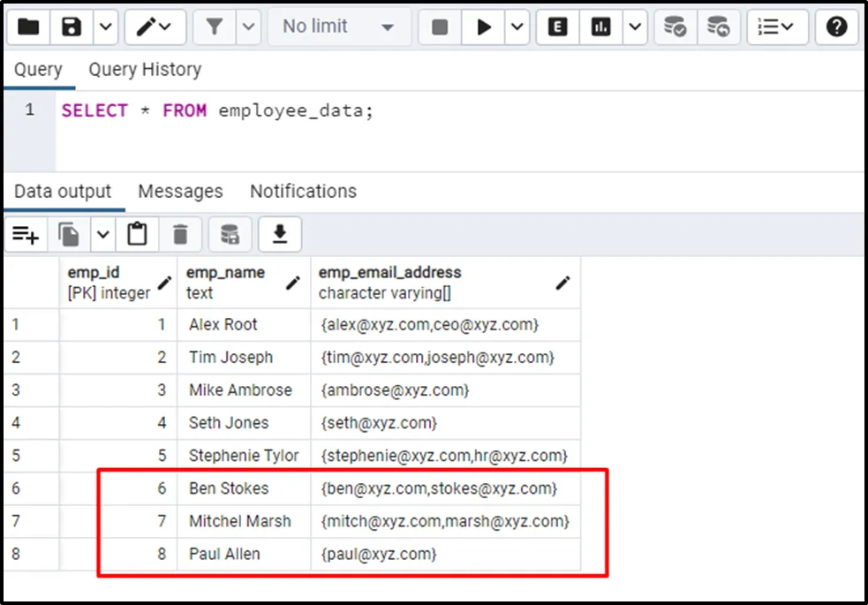Save the query with the disk icon

tap(72, 27)
